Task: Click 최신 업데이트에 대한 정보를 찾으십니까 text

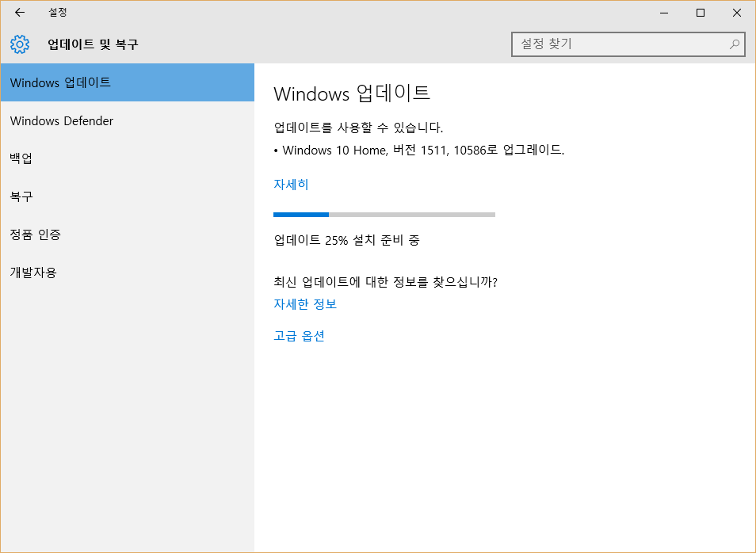Action: pyautogui.click(x=385, y=281)
